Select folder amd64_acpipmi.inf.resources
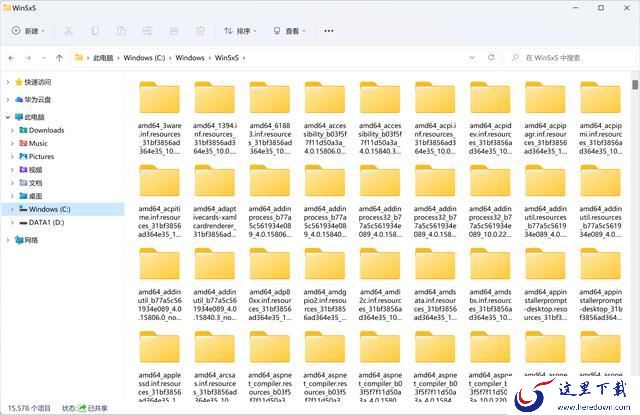Image resolution: width=640 pixels, height=415 pixels. tap(600, 118)
